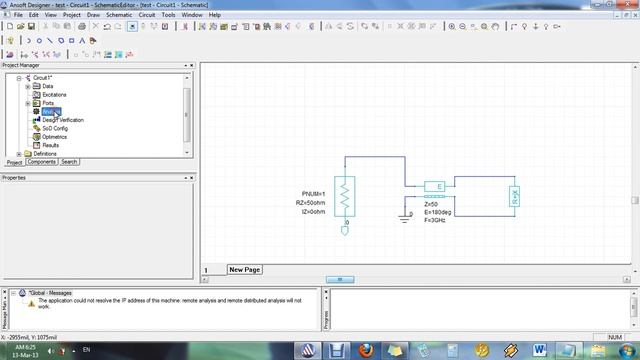Delete selection with X toolbar icon
Image resolution: width=640 pixels, height=360 pixels.
[x=96, y=27]
